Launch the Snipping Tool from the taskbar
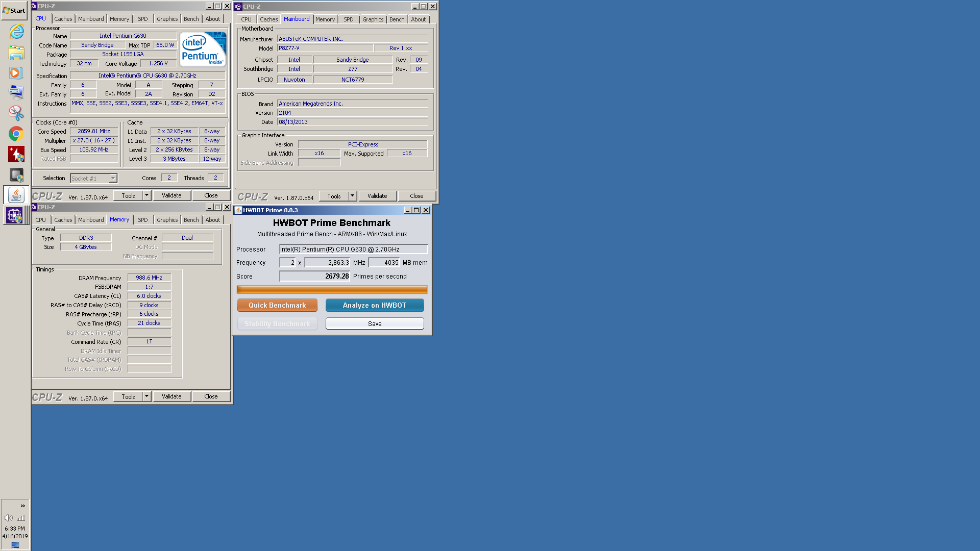The width and height of the screenshot is (980, 551). tap(16, 113)
